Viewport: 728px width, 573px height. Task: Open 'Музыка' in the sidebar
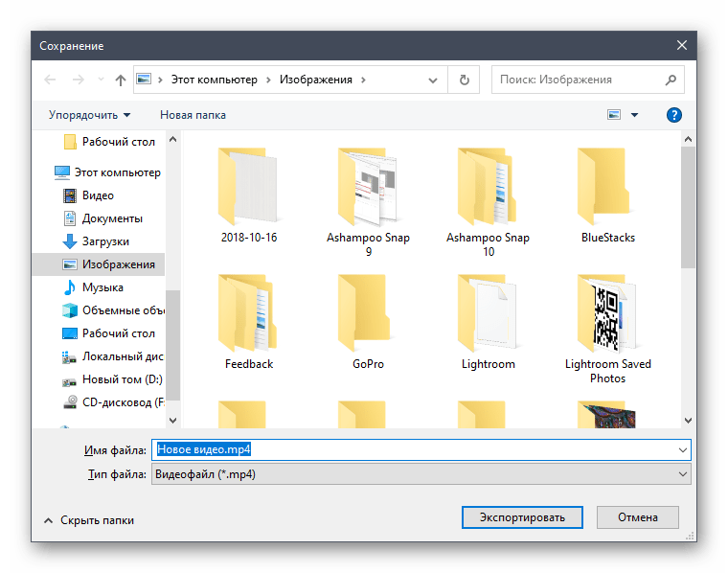[x=93, y=287]
